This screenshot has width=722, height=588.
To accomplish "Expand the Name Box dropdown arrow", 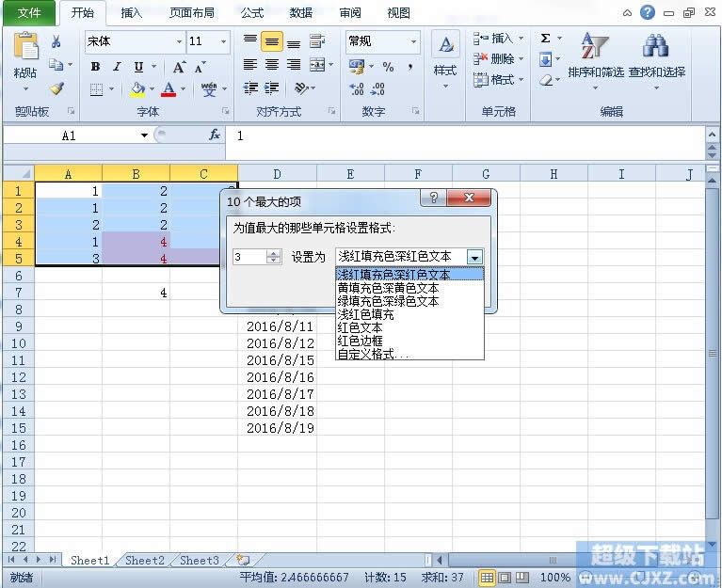I will [144, 135].
